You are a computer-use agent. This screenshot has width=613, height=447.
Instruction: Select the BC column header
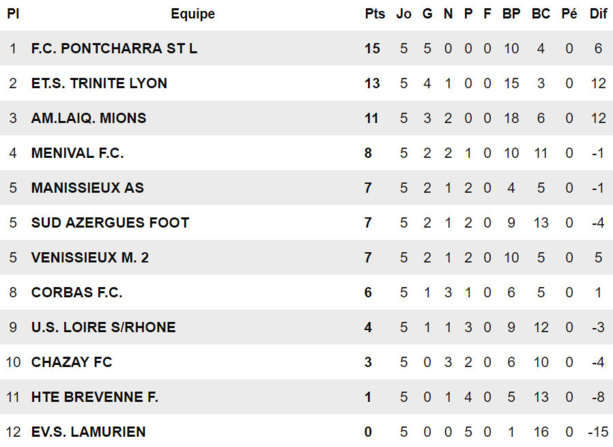pyautogui.click(x=541, y=14)
